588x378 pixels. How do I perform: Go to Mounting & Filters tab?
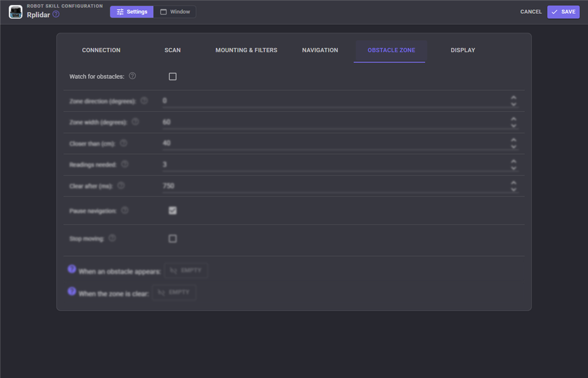pos(246,50)
